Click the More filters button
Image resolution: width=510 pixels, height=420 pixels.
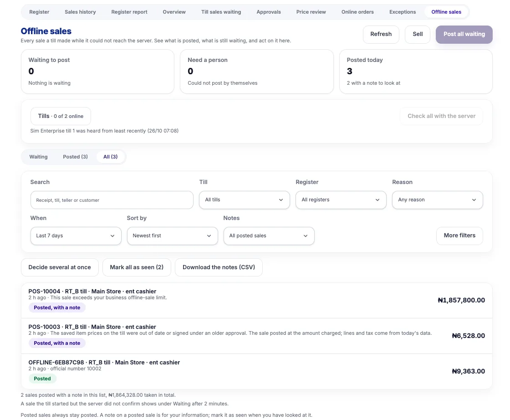coord(459,236)
